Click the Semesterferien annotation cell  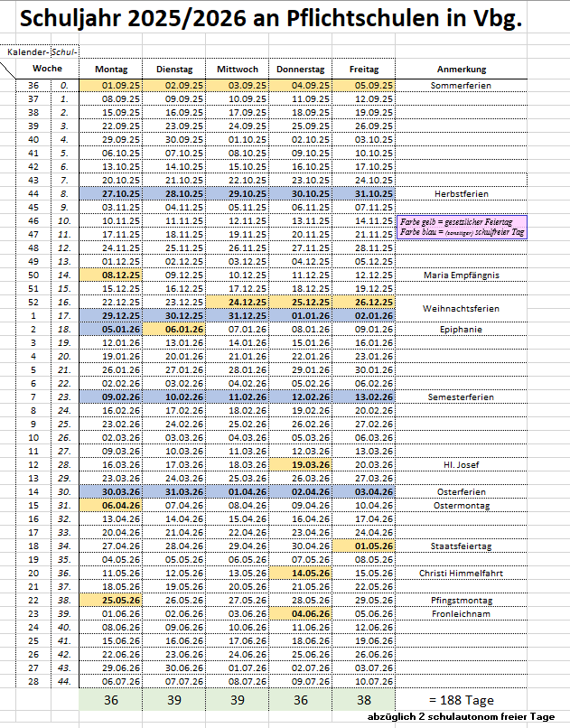461,397
